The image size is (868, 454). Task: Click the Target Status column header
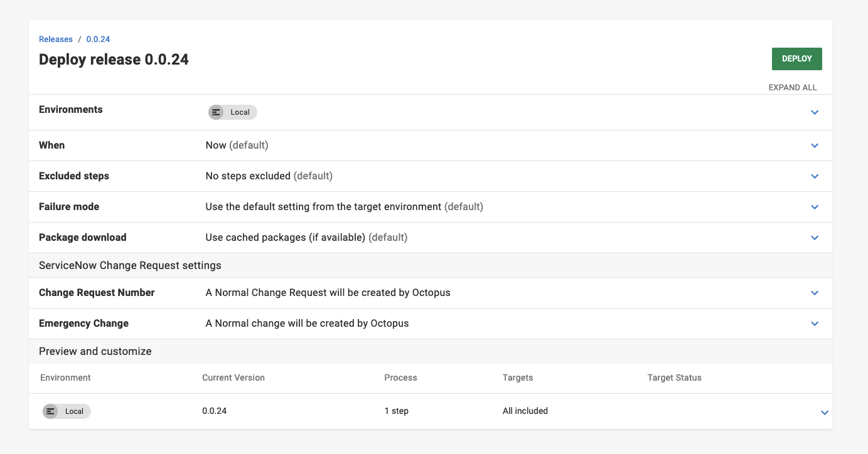(674, 377)
